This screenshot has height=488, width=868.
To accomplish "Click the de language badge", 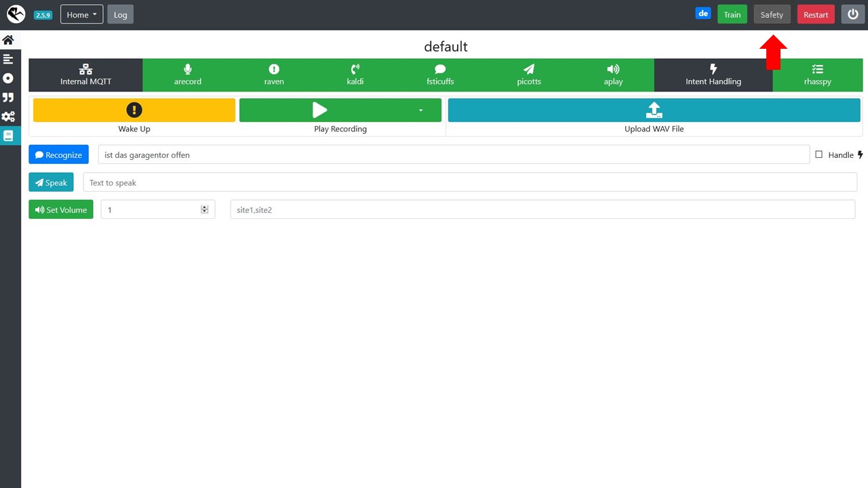I will tap(703, 14).
